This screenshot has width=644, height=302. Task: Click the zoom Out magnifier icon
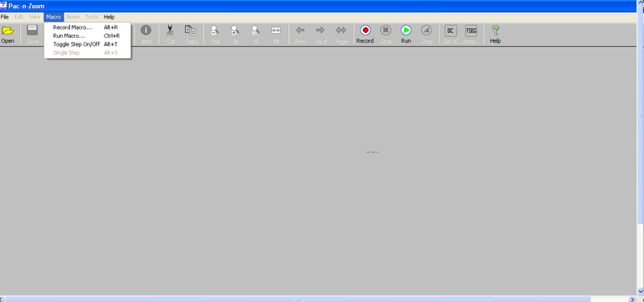tap(215, 30)
